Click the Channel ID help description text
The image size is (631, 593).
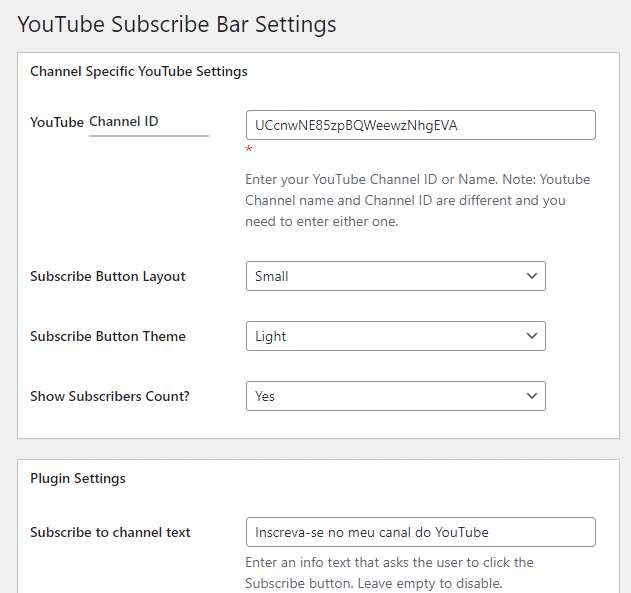click(x=418, y=200)
